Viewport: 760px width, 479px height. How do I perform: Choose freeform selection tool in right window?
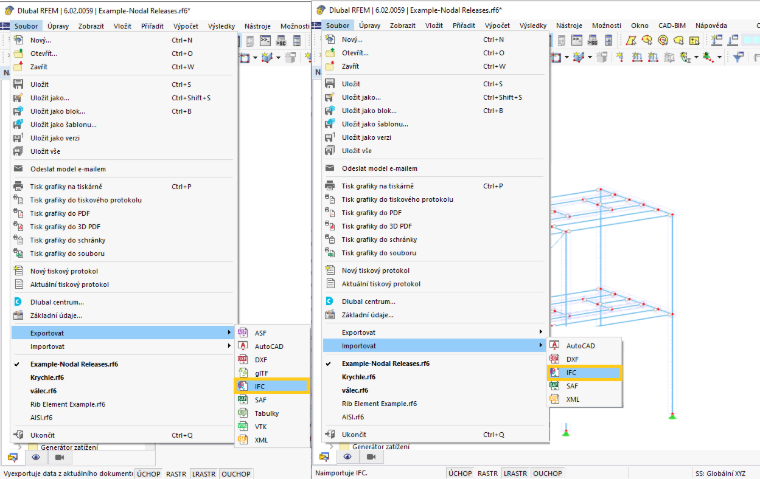(679, 40)
